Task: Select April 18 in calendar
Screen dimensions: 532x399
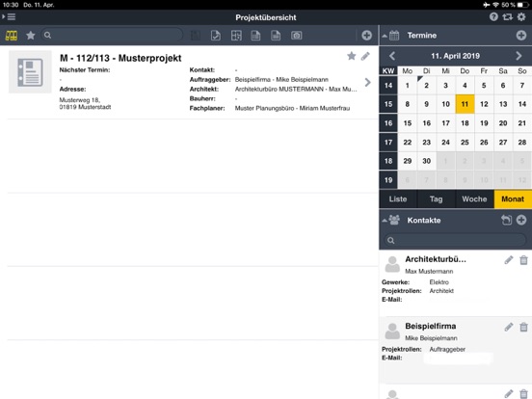Action: pyautogui.click(x=465, y=123)
